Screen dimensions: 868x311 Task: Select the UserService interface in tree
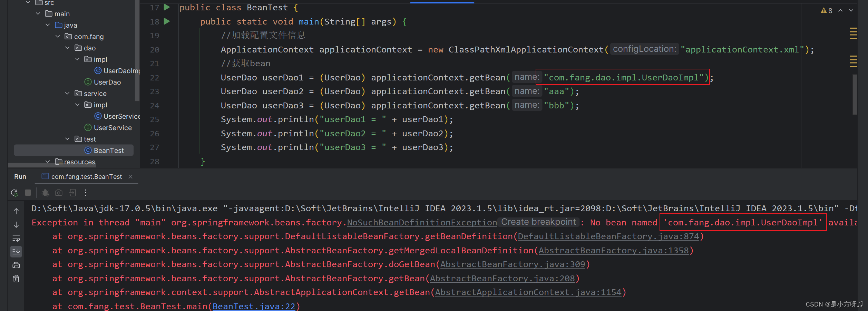108,128
